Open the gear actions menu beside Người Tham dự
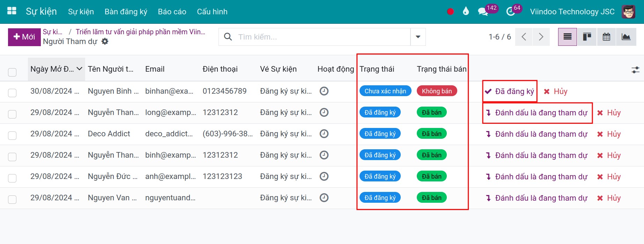Screen dimensions: 644x244 [x=105, y=41]
